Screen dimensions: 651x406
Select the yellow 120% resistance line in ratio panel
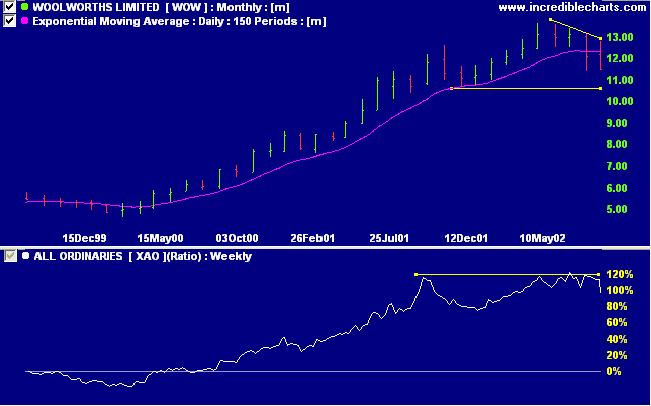[507, 274]
